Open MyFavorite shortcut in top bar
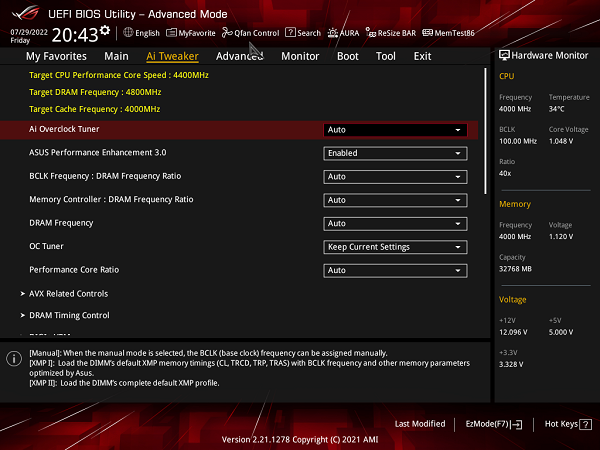Screen dimensions: 600x450 click(190, 33)
